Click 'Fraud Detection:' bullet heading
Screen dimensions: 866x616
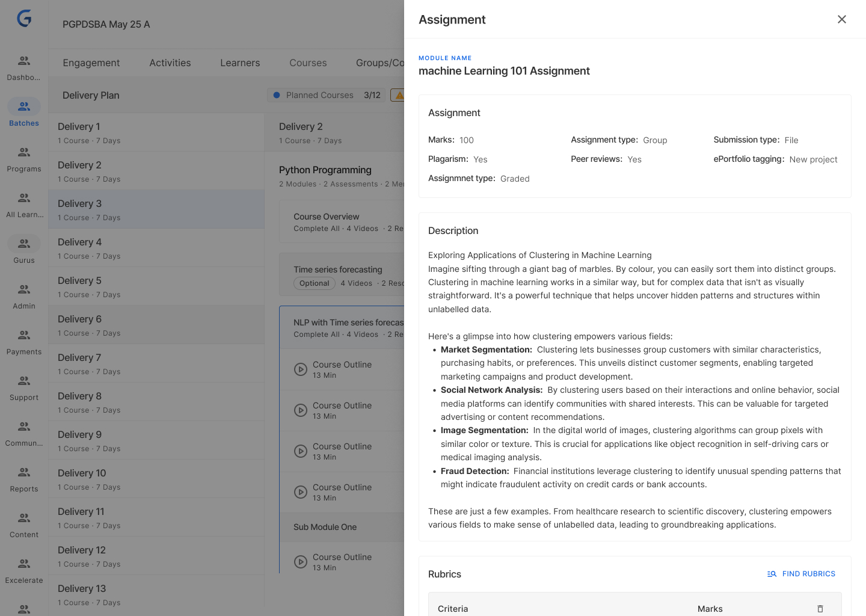point(475,471)
